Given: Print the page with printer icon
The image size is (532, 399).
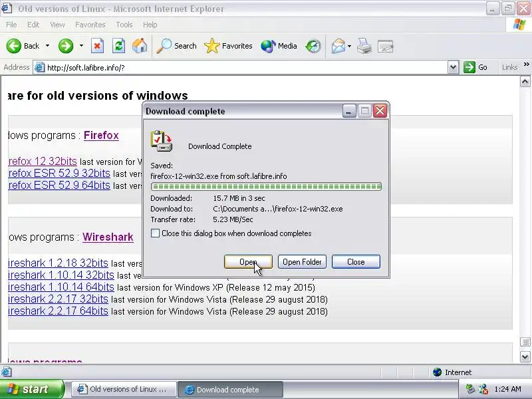Looking at the screenshot, I should 364,46.
